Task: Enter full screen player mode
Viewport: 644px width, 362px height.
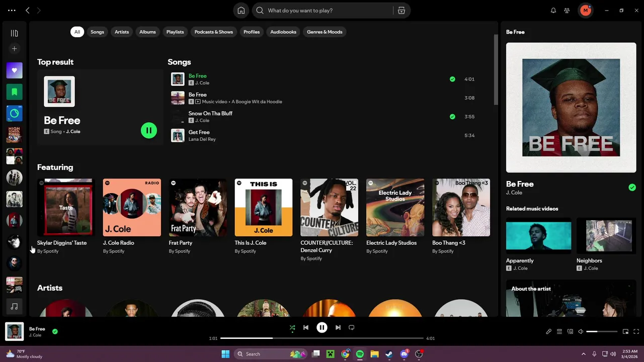Action: pos(636,332)
